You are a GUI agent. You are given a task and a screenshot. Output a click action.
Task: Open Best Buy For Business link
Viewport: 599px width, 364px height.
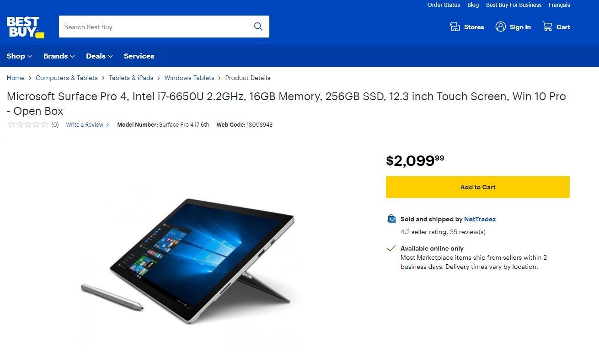click(513, 5)
